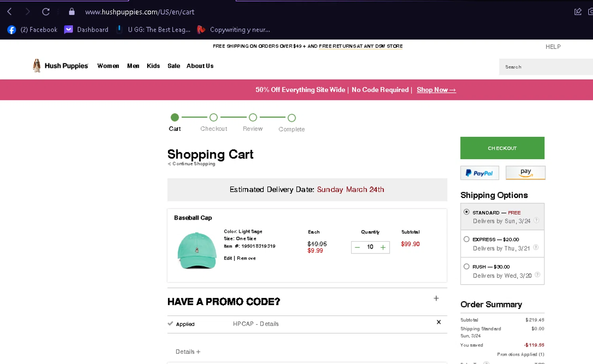The image size is (593, 364).
Task: Remove applied HPCAP promo with X
Action: [x=438, y=322]
